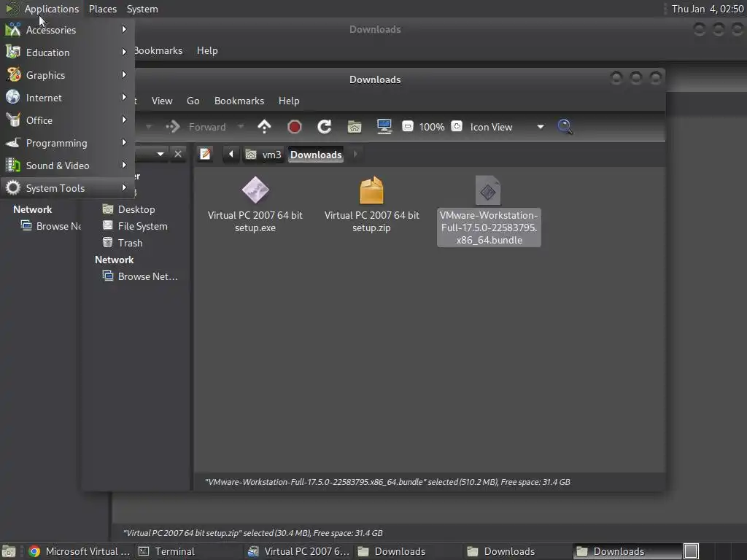Screen dimensions: 747x560
Task: Open the Forward history dropdown arrow
Action: click(x=241, y=127)
